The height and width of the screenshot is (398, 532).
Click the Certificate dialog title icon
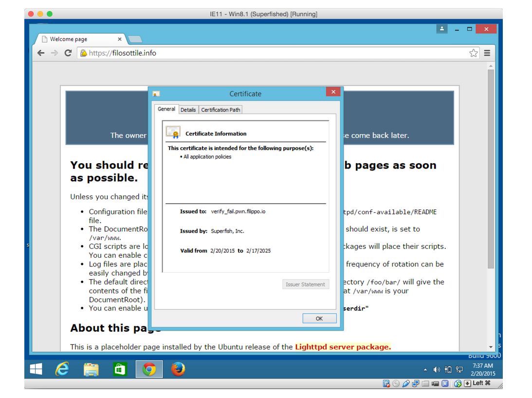[x=156, y=94]
